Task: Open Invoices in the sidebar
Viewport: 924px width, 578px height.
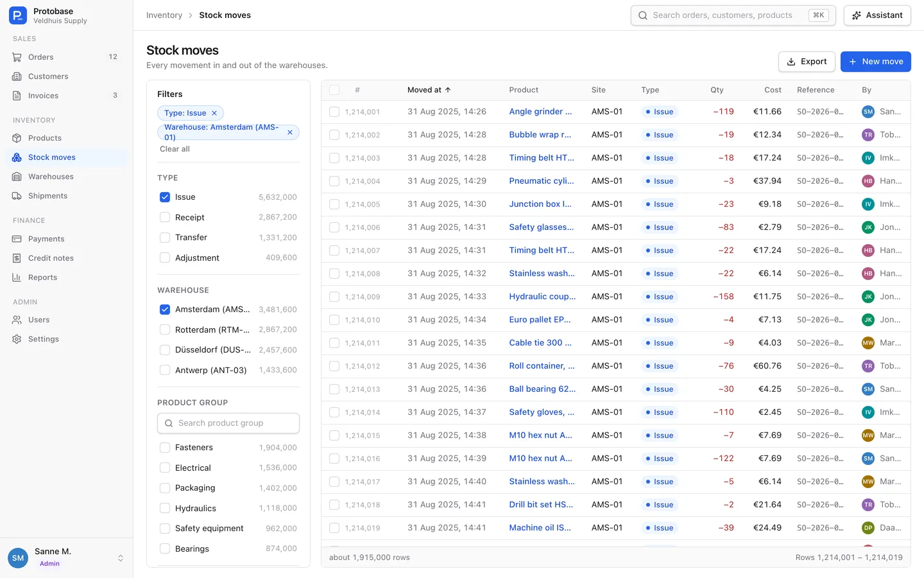Action: coord(66,96)
